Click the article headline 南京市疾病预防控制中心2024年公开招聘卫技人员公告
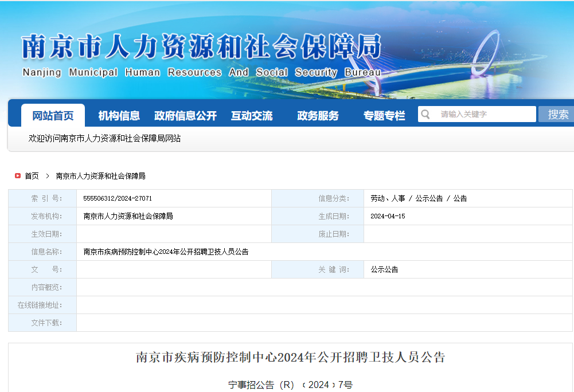The height and width of the screenshot is (392, 574). coord(290,357)
